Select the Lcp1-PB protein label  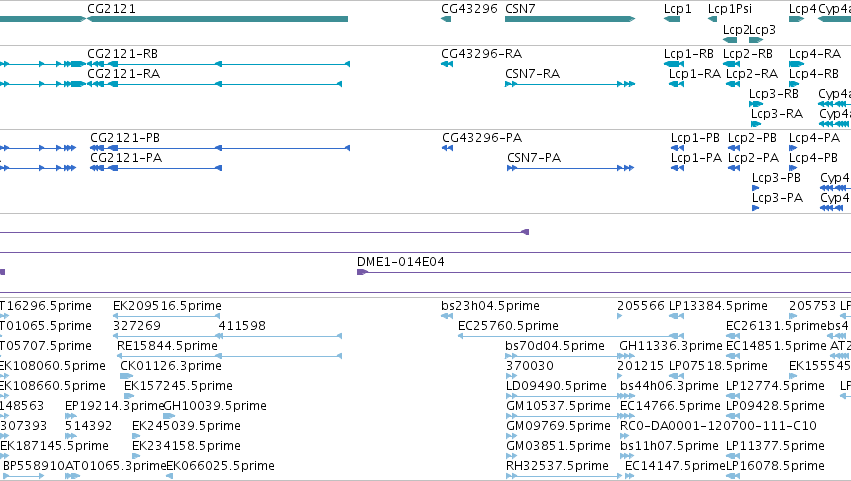[x=695, y=138]
